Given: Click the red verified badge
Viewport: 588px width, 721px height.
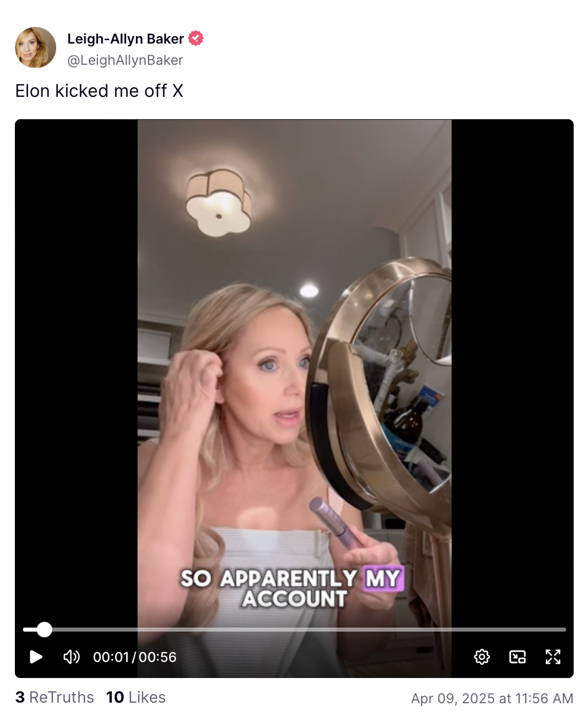Looking at the screenshot, I should [x=196, y=38].
